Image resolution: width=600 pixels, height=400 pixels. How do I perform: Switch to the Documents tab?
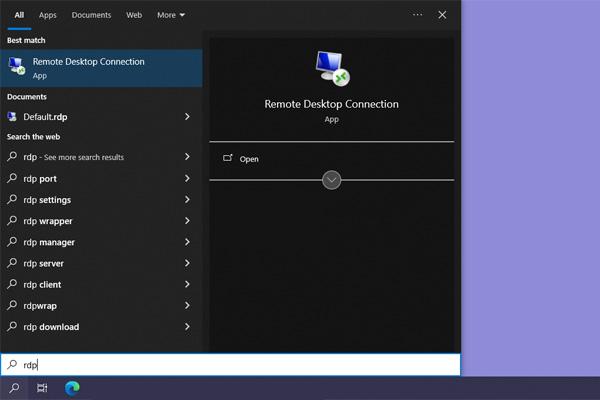(91, 15)
